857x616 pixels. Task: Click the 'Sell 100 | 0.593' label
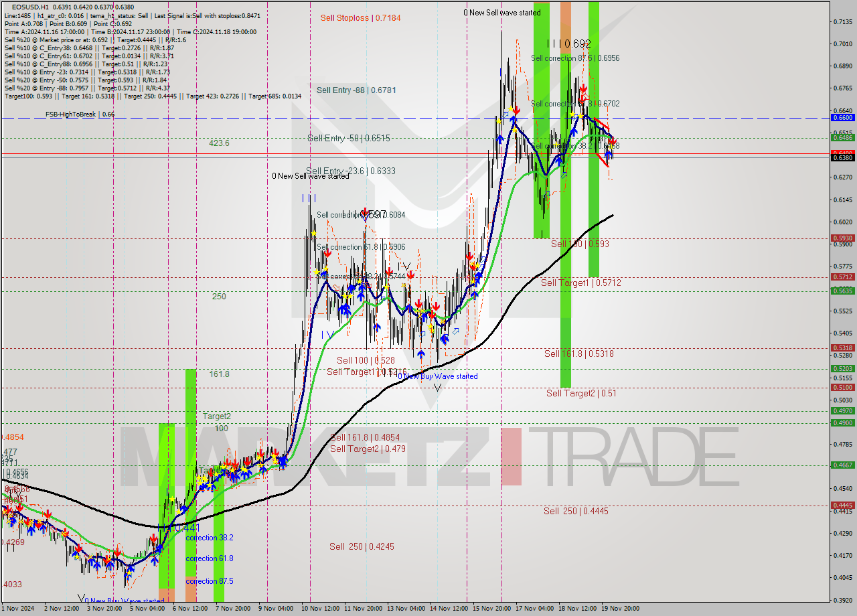pos(580,244)
